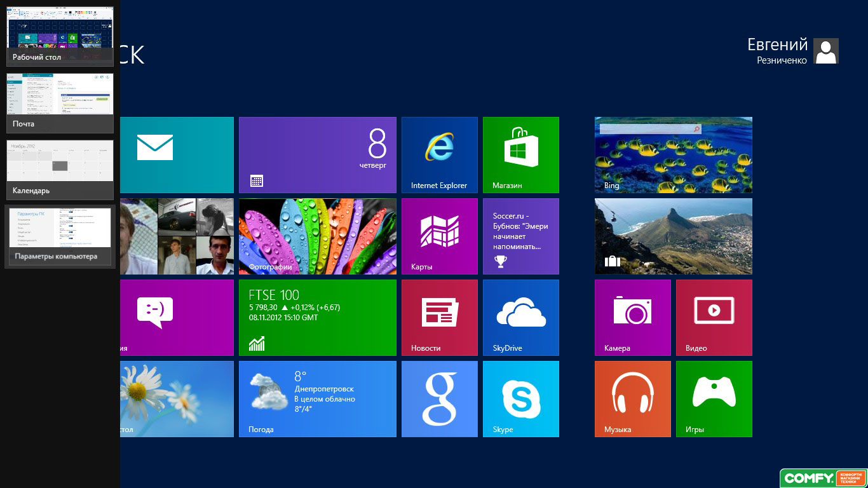
Task: Click the Днепропетровск city text
Action: point(324,389)
